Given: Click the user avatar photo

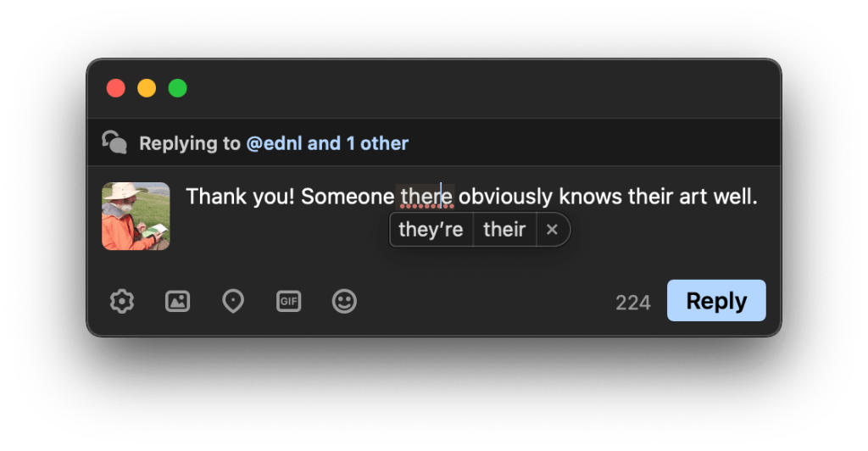Looking at the screenshot, I should point(136,216).
